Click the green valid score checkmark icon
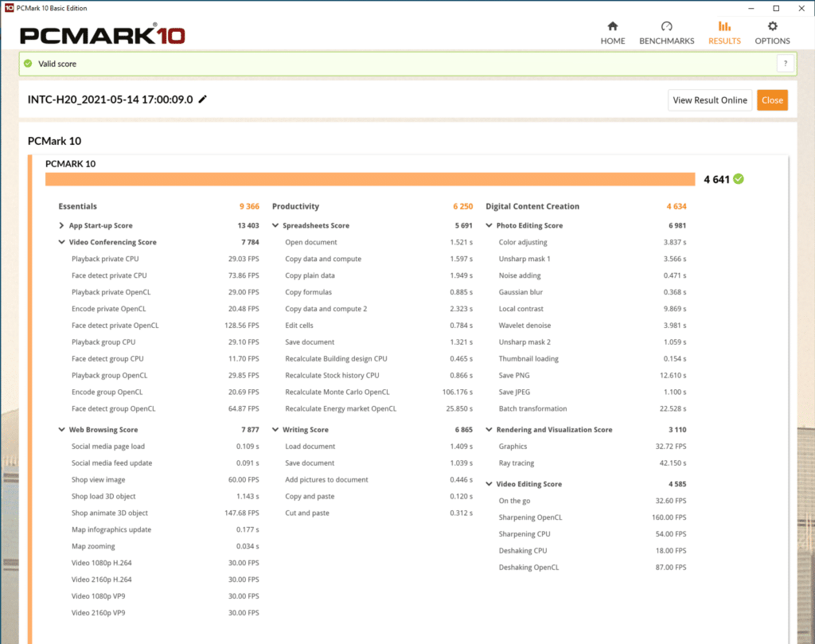 pos(28,64)
